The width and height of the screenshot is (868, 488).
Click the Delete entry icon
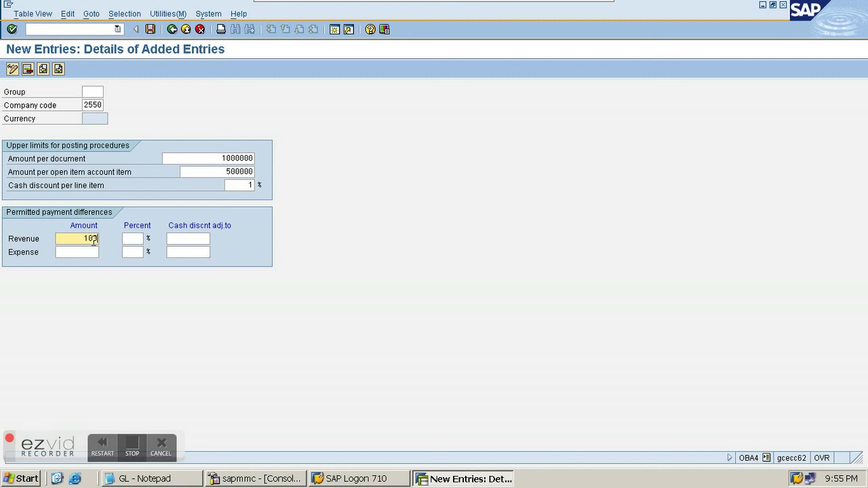point(28,69)
